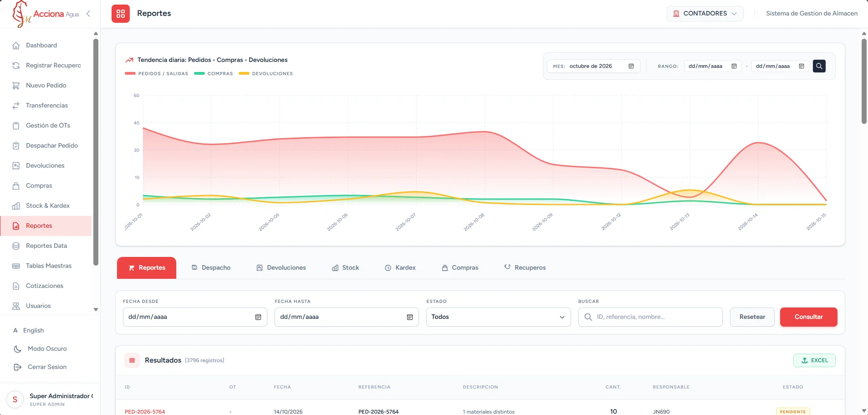Toggle Pedidos / Salidas legend series
Viewport: 868px width, 415px height.
coord(156,73)
